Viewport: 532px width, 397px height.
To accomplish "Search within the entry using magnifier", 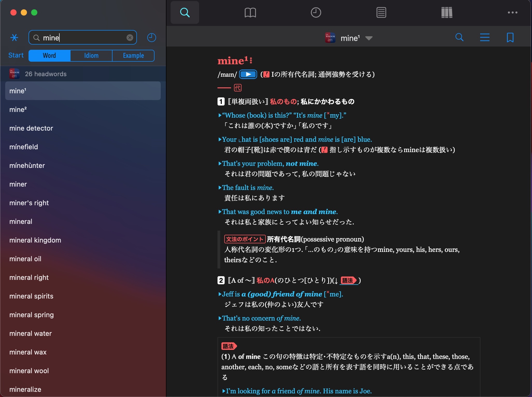I will [x=459, y=38].
